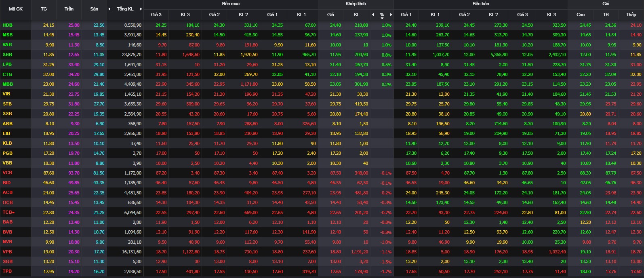Click the Giá 3 header under Bên mua
Screen dimensions: 644x278
tap(156, 15)
